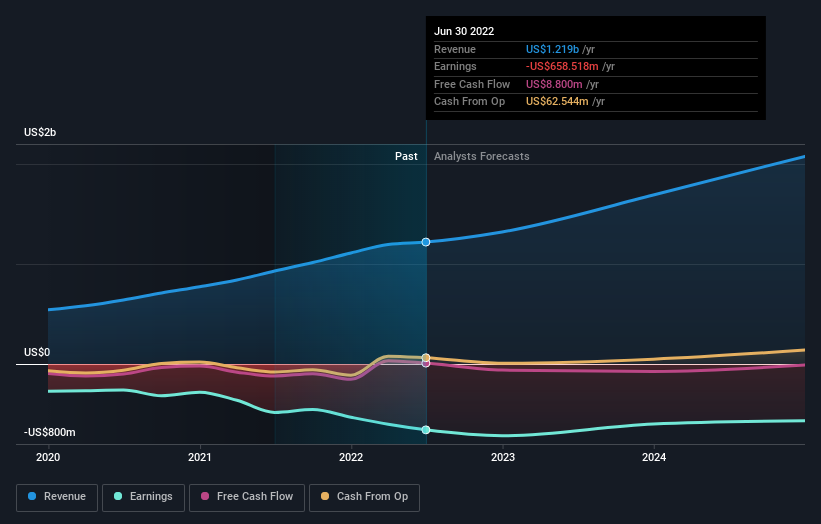The width and height of the screenshot is (821, 524).
Task: Click the US$2b y-axis label
Action: click(40, 132)
